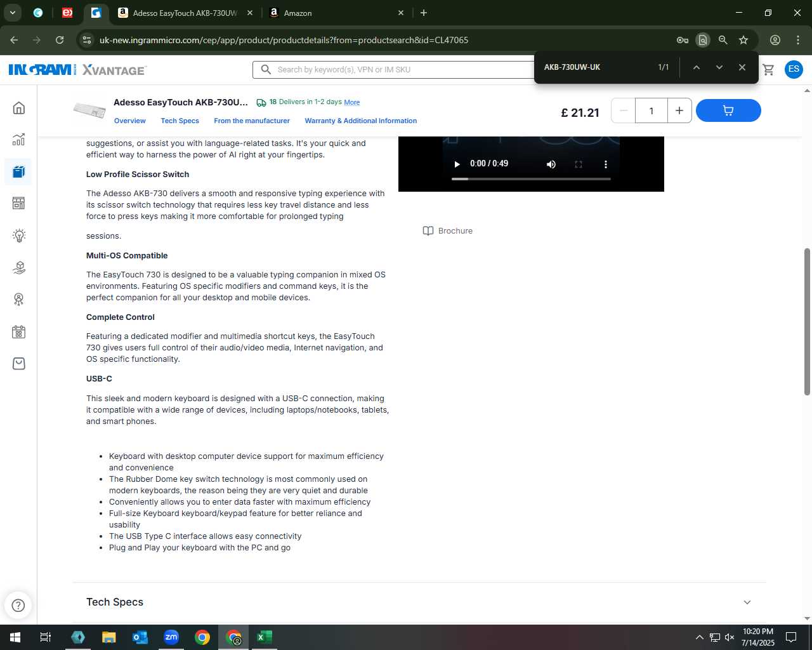812x650 pixels.
Task: Open the calendar grid sidebar icon
Action: (19, 332)
